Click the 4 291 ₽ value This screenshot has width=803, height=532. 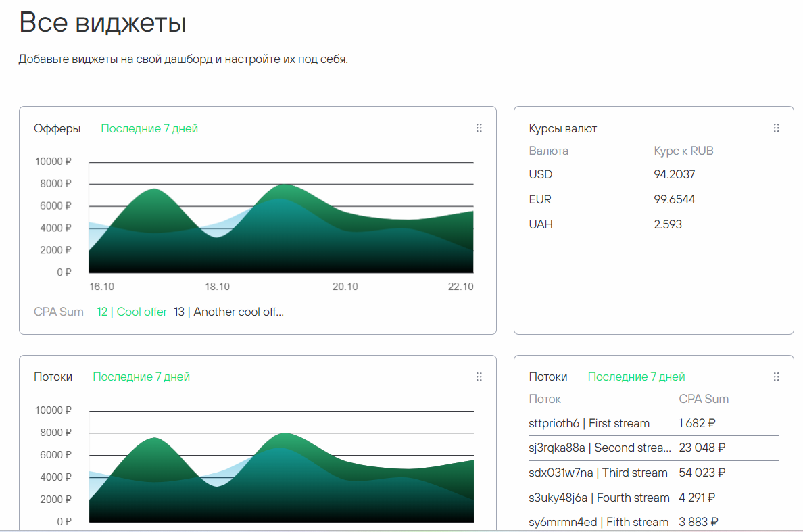[x=697, y=498]
